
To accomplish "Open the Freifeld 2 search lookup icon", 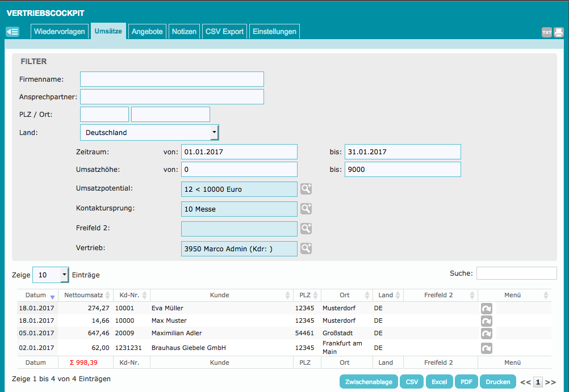I will [x=306, y=229].
